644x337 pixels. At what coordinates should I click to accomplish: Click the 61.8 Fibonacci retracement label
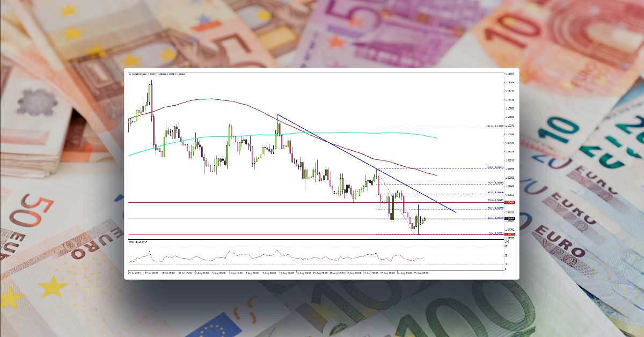[x=494, y=193]
